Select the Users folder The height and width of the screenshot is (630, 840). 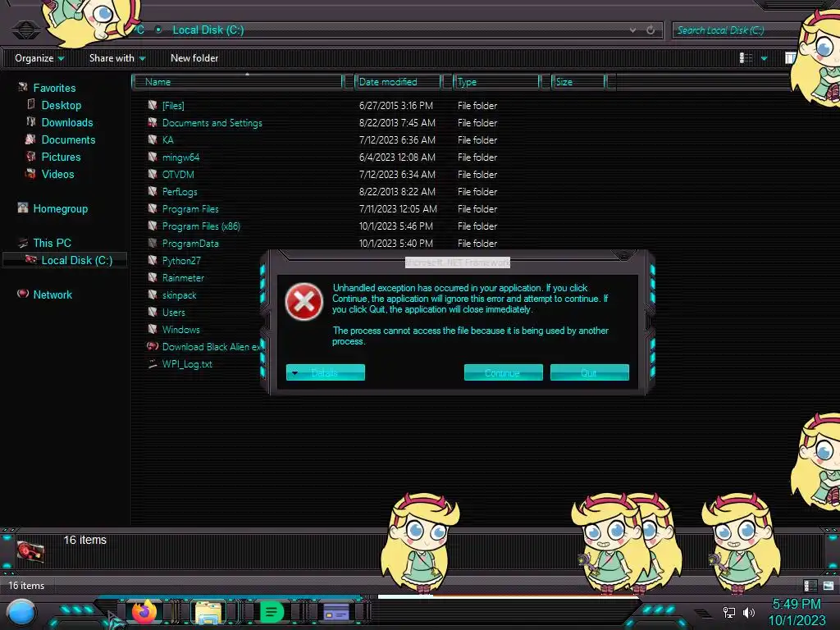pyautogui.click(x=174, y=312)
